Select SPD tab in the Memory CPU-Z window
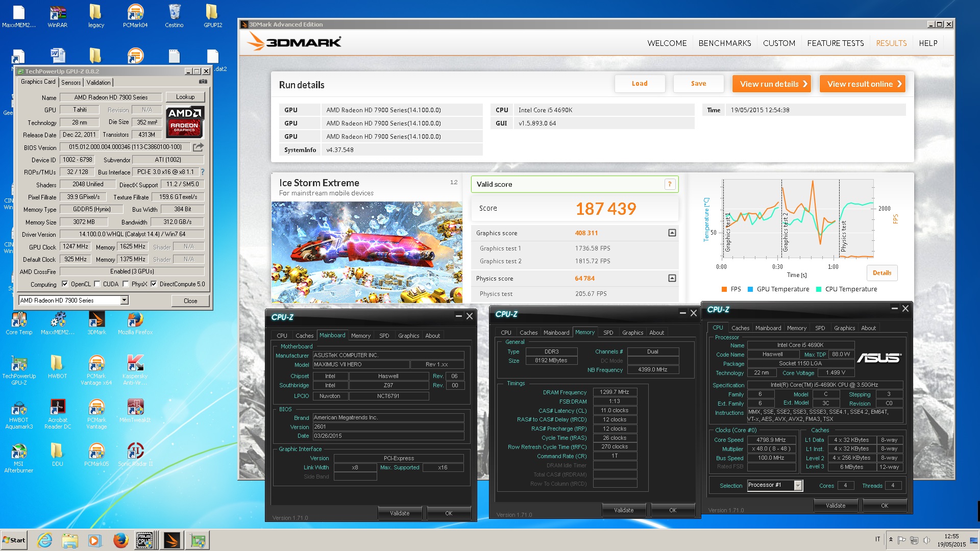The height and width of the screenshot is (551, 980). [608, 333]
